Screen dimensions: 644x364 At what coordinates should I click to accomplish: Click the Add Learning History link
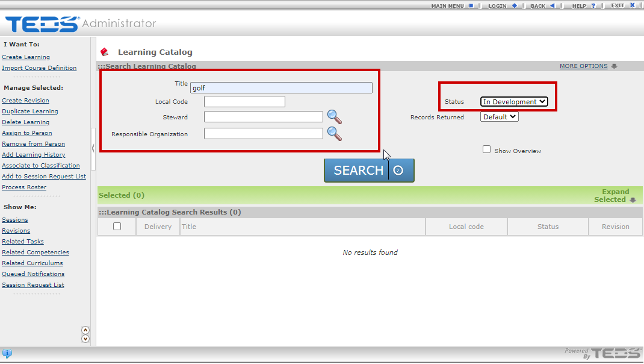[x=34, y=155]
